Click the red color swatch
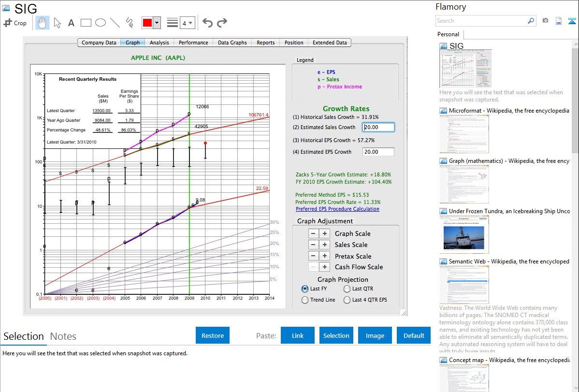Viewport: 579px width, 392px height. point(147,23)
